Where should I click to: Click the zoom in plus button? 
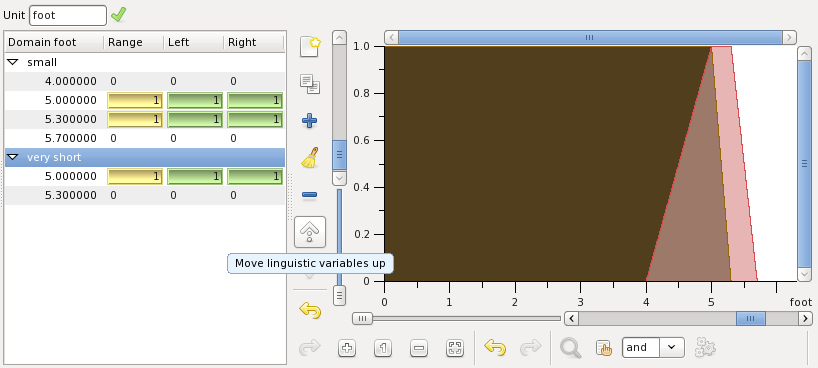point(347,348)
